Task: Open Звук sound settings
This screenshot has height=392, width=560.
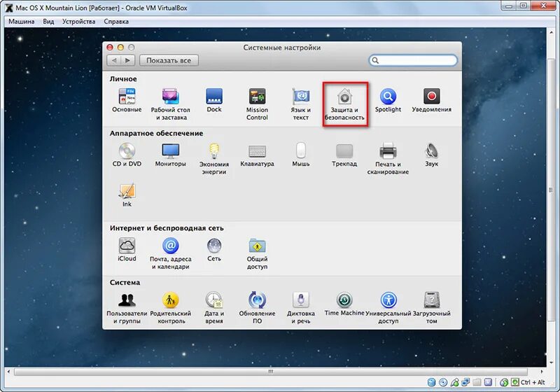Action: point(431,155)
